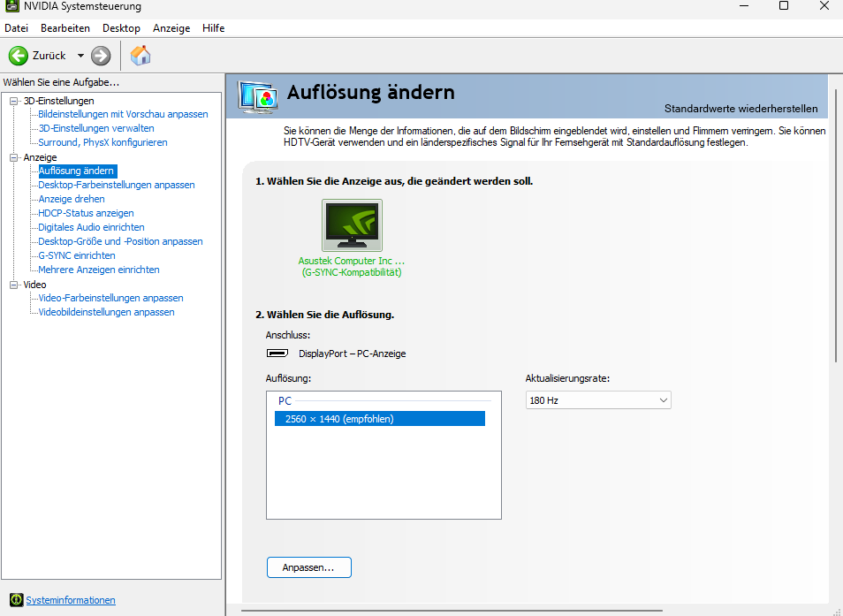Click Standardwerte wiederherstellen link

click(x=740, y=109)
